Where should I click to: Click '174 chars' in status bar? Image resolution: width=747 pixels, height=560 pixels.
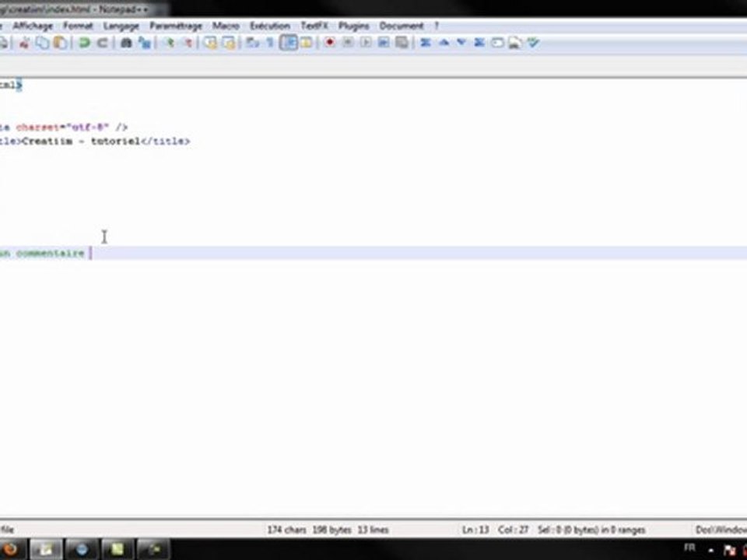286,530
